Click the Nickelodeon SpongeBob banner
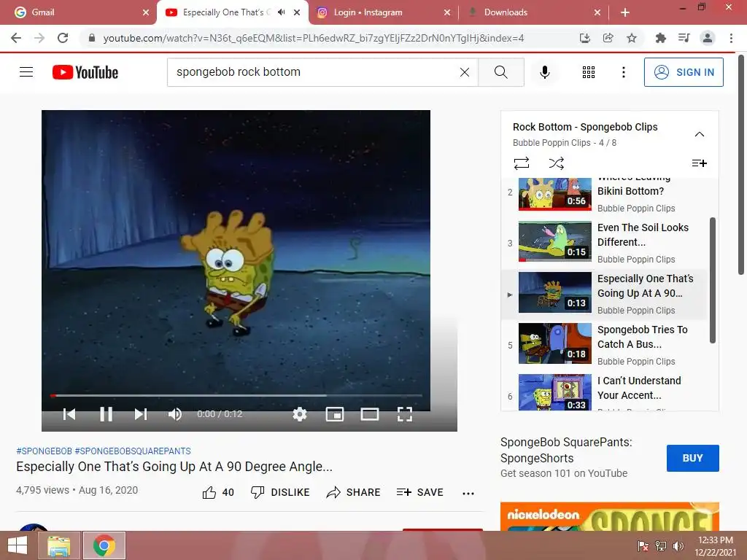This screenshot has height=560, width=747. pos(609,517)
